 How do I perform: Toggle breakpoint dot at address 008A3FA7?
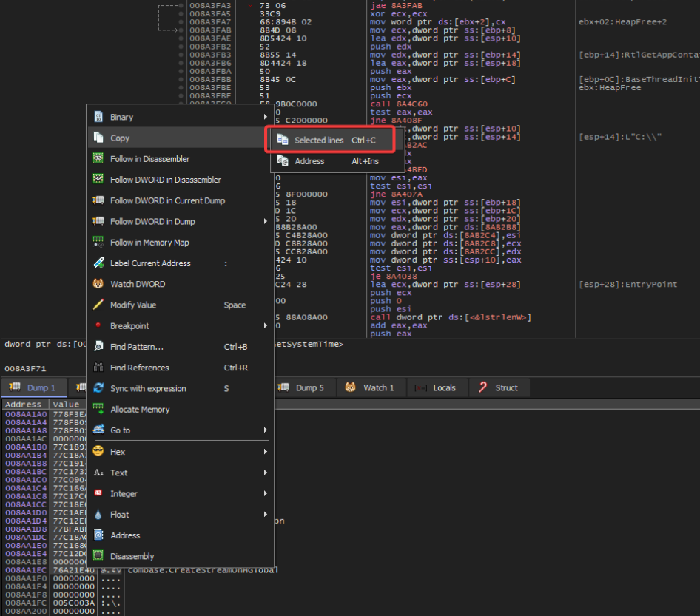coord(181,21)
